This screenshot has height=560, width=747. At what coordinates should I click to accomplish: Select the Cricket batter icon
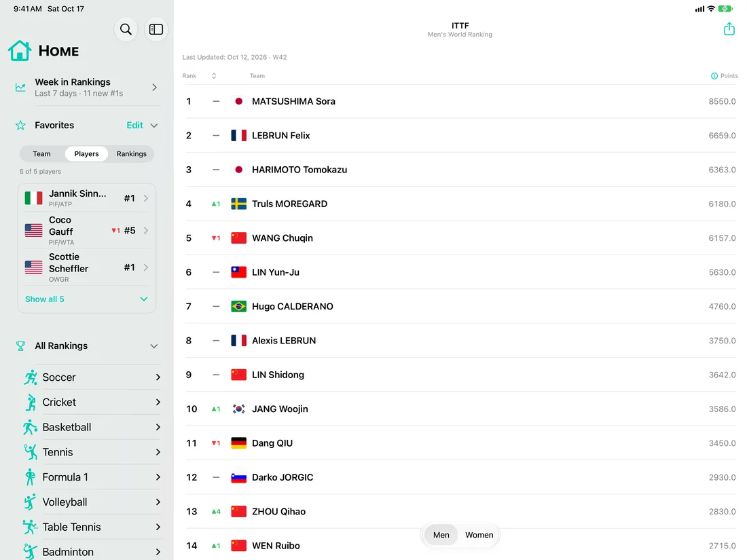click(x=31, y=403)
